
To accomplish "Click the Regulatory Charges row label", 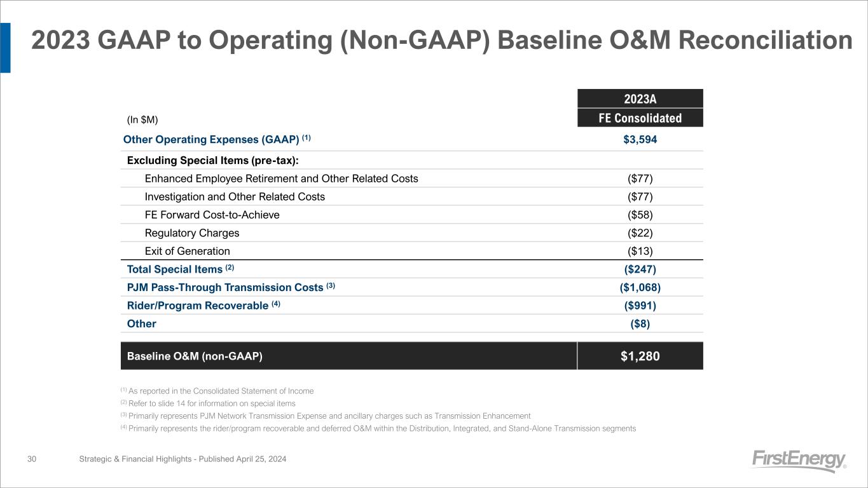I will point(192,233).
